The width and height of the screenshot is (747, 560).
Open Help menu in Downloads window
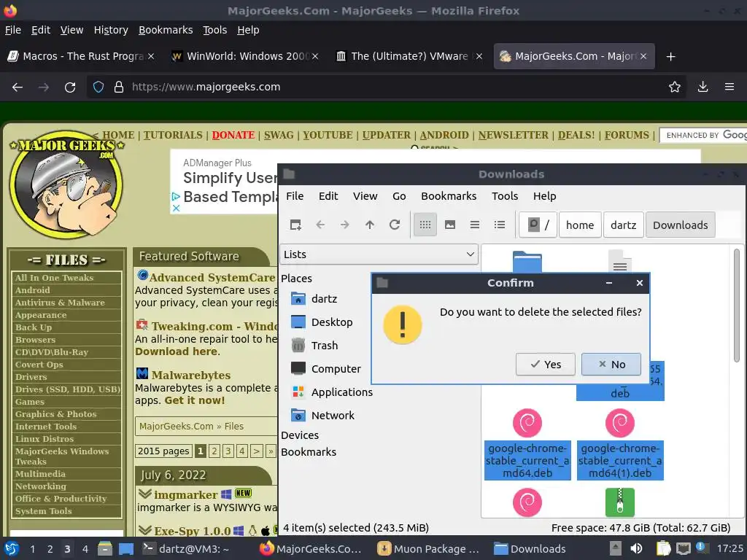coord(544,196)
